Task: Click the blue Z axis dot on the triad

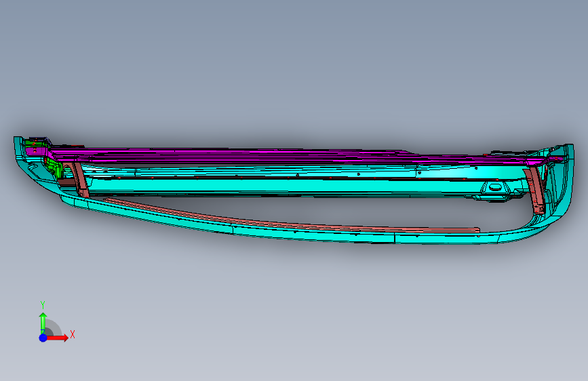Action: point(43,338)
